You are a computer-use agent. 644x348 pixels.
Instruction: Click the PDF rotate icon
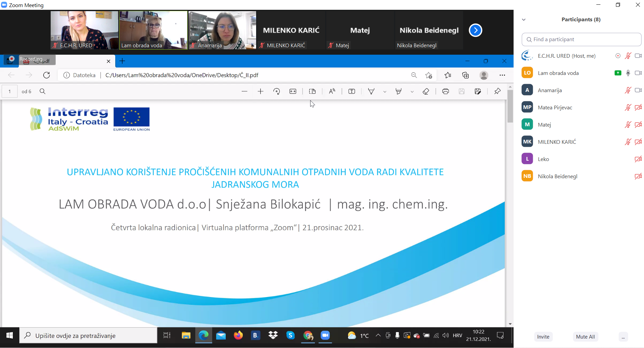pos(276,91)
